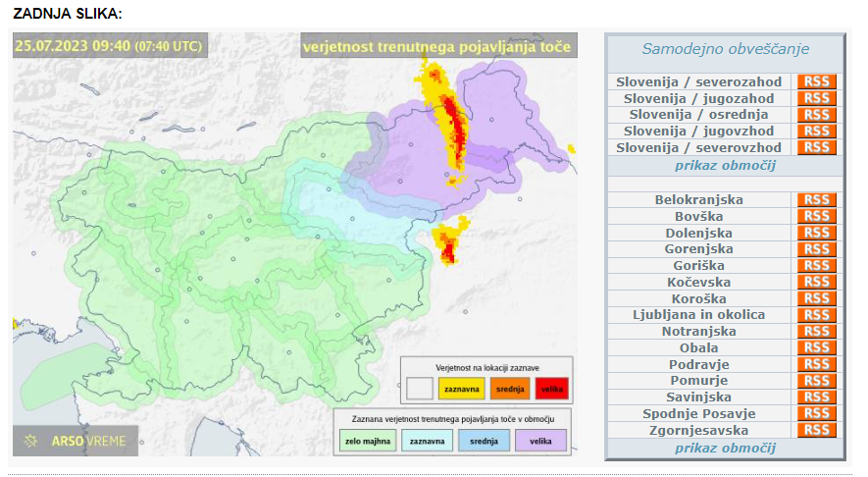The height and width of the screenshot is (477, 868).
Task: Click the ARSO VREME logo
Action: (x=77, y=441)
